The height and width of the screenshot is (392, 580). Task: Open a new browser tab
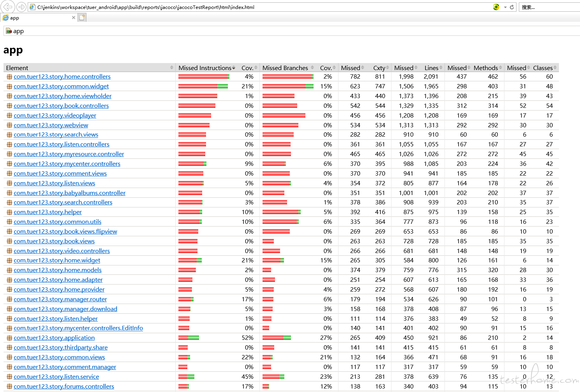(x=82, y=18)
